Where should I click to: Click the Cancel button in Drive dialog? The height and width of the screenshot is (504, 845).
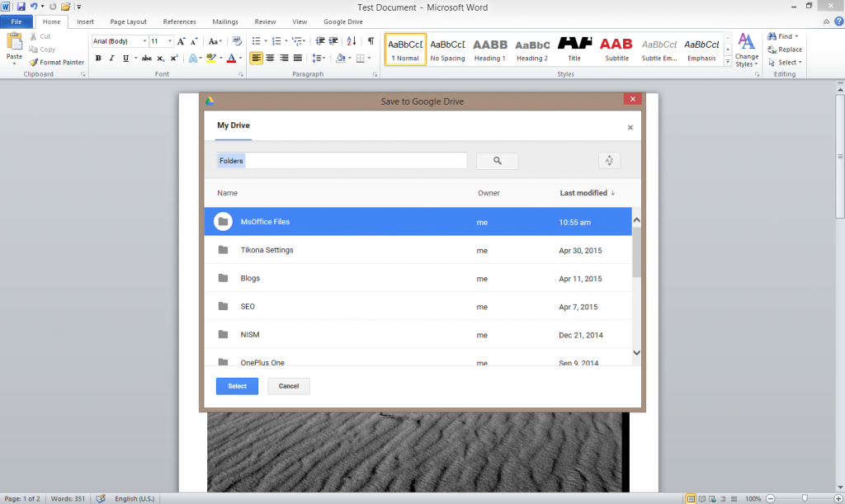click(x=289, y=386)
